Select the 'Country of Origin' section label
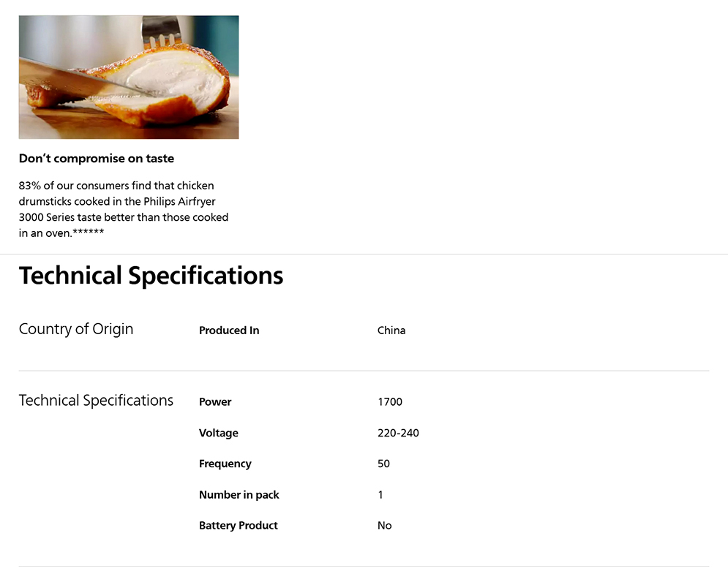 [x=76, y=329]
